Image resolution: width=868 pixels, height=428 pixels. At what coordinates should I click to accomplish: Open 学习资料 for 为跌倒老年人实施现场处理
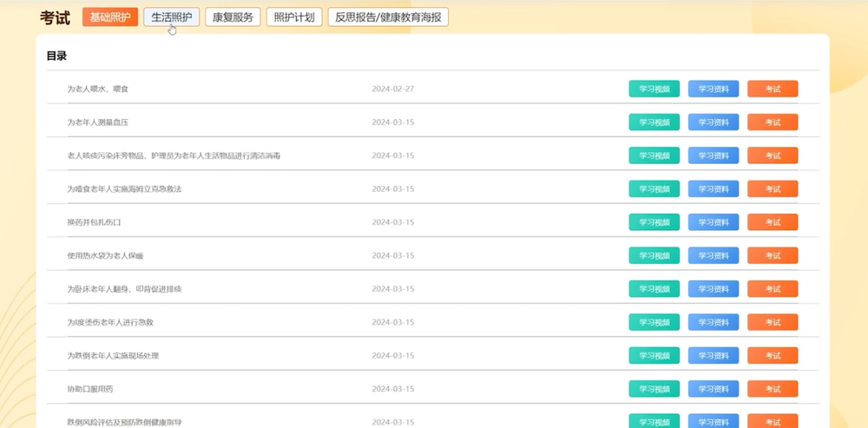tap(713, 355)
